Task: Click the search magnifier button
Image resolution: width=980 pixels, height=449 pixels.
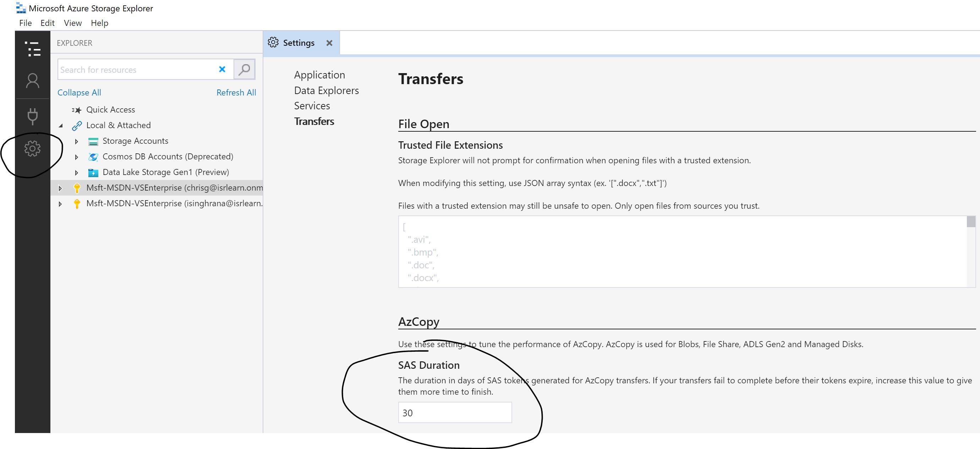Action: [244, 69]
